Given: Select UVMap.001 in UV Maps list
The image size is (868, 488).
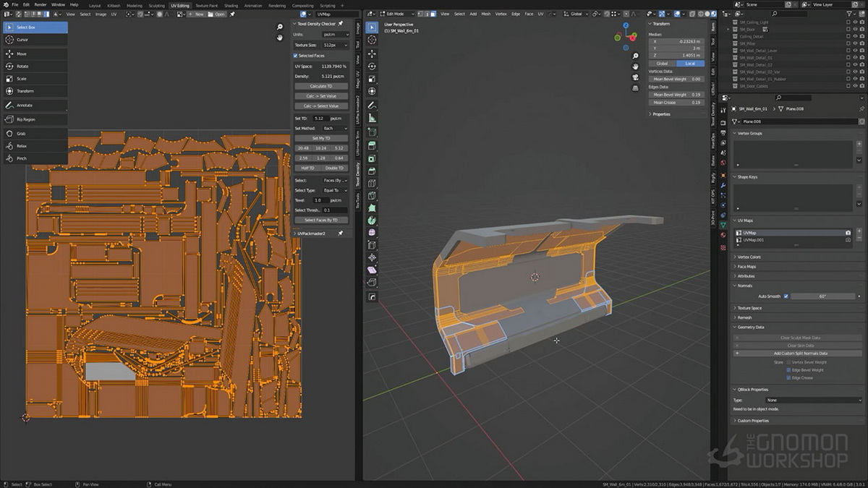Looking at the screenshot, I should point(792,239).
